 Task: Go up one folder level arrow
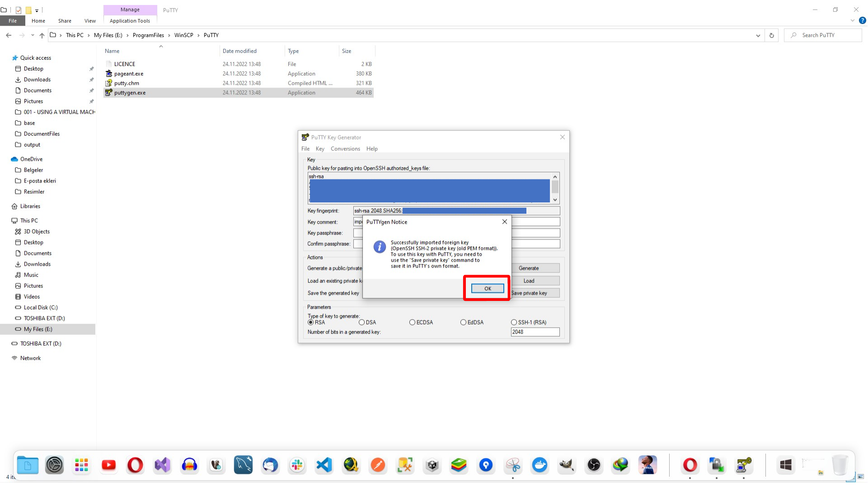42,35
